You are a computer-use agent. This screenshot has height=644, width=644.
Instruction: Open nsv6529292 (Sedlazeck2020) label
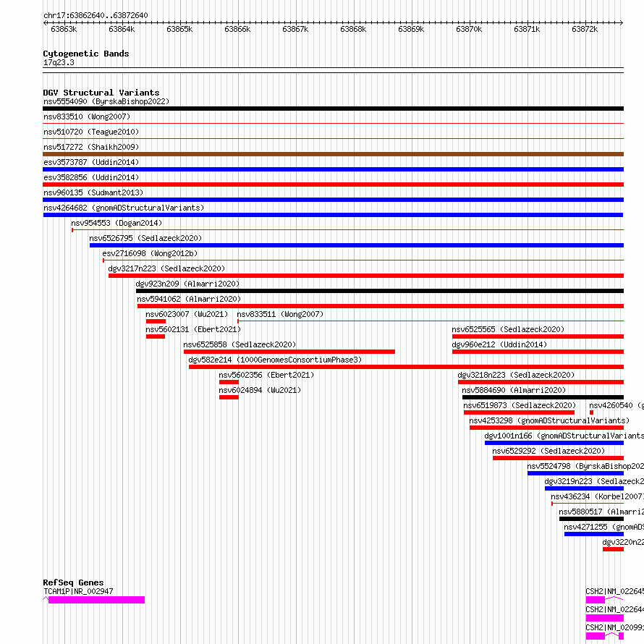pos(548,451)
